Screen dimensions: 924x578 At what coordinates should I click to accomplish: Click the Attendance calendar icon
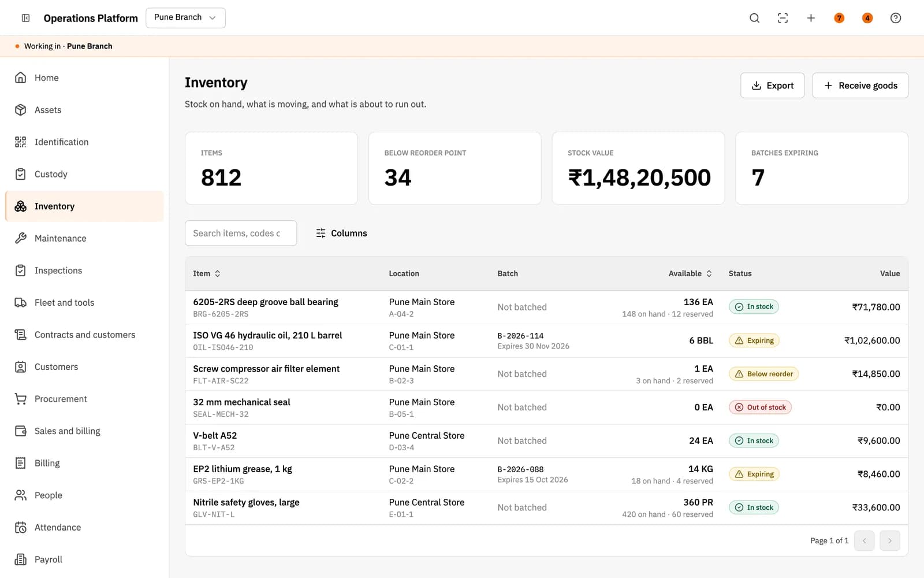[21, 527]
